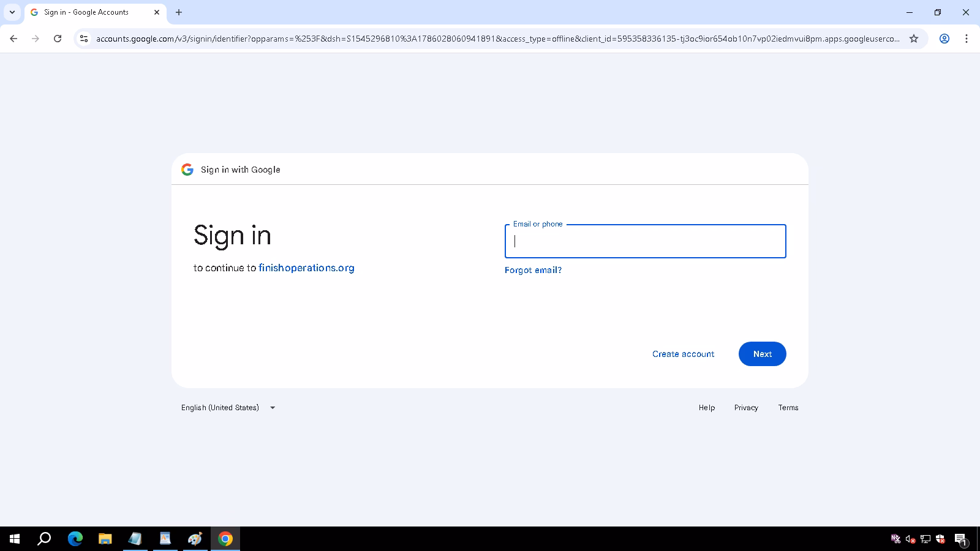The height and width of the screenshot is (551, 980).
Task: Click the muted volume tray icon
Action: click(x=911, y=539)
